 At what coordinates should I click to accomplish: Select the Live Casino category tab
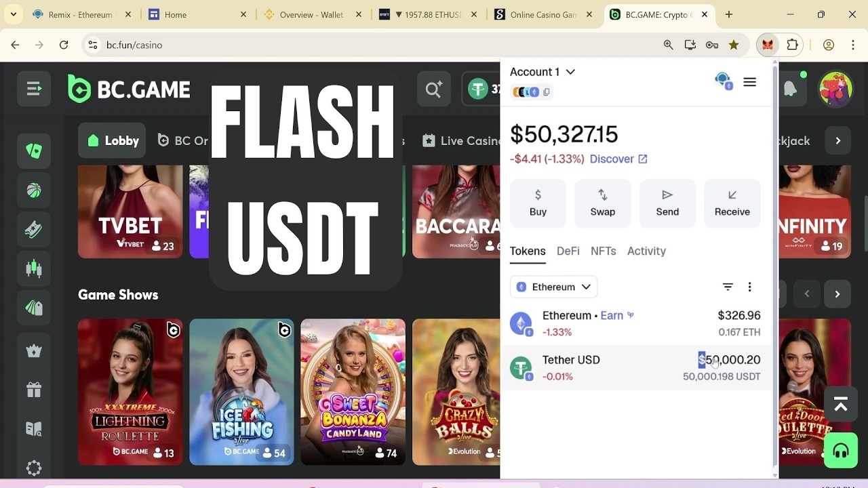[x=460, y=140]
